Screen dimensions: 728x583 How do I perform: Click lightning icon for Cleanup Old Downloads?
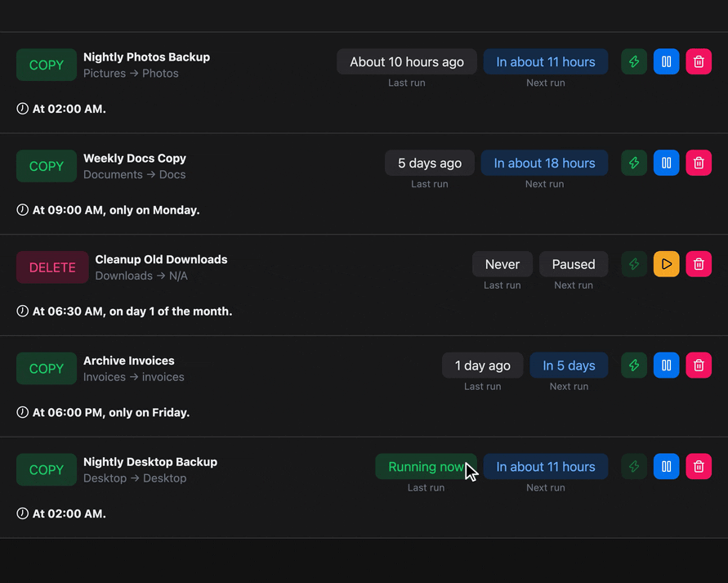[634, 264]
